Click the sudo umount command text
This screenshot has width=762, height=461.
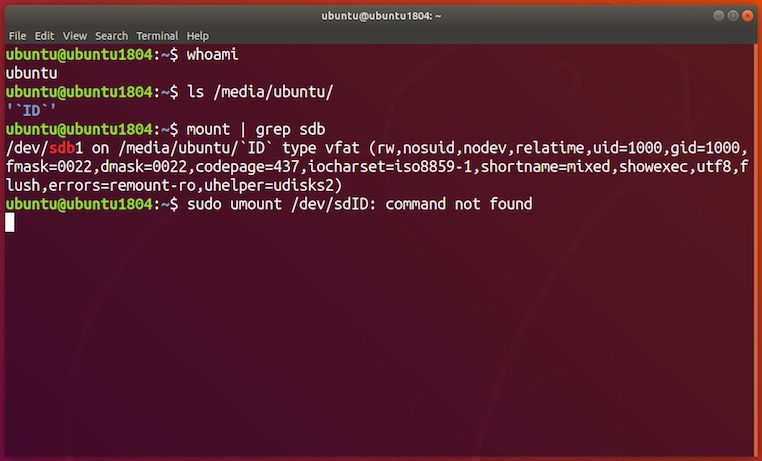click(x=234, y=204)
